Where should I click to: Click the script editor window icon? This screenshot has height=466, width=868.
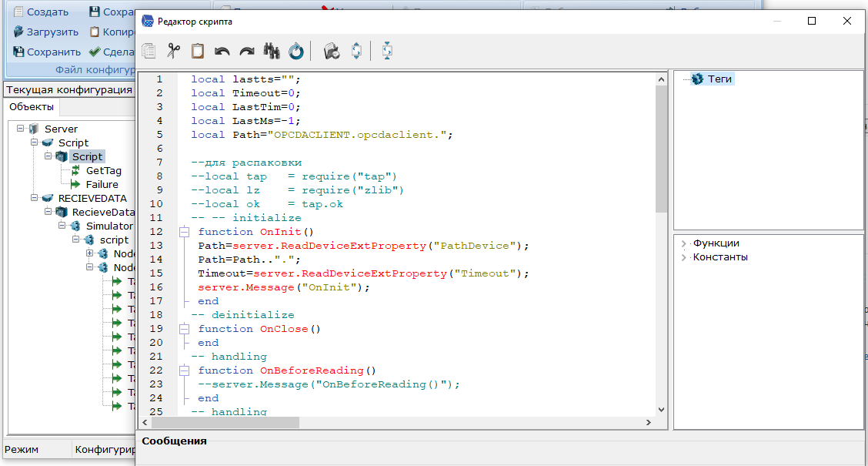[147, 21]
